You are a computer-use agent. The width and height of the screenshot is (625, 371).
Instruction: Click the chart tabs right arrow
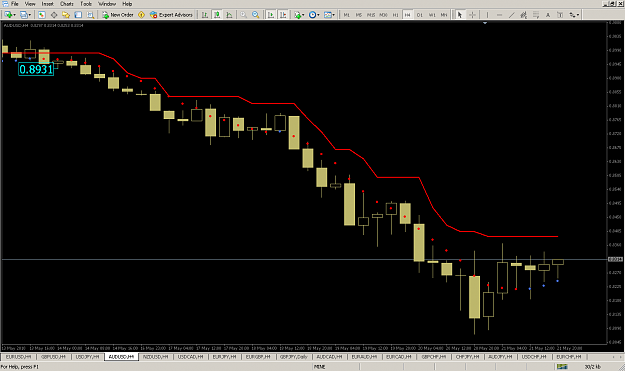coord(621,357)
